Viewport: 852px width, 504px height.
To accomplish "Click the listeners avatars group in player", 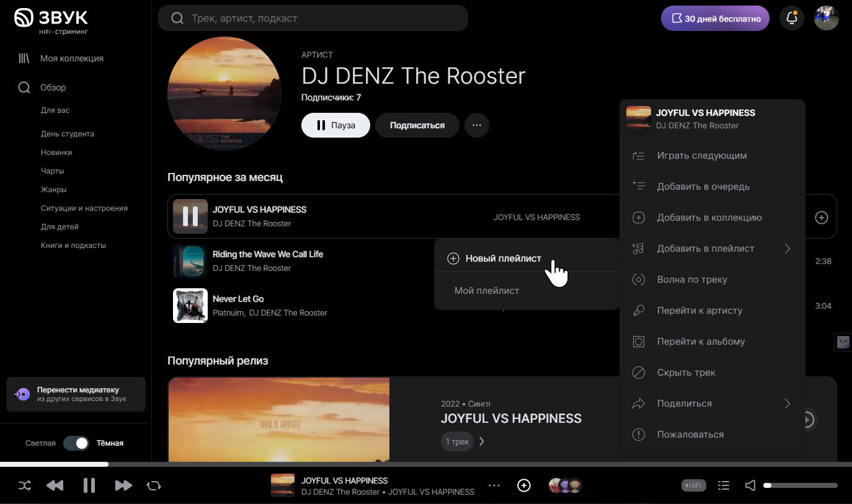I will (x=565, y=485).
